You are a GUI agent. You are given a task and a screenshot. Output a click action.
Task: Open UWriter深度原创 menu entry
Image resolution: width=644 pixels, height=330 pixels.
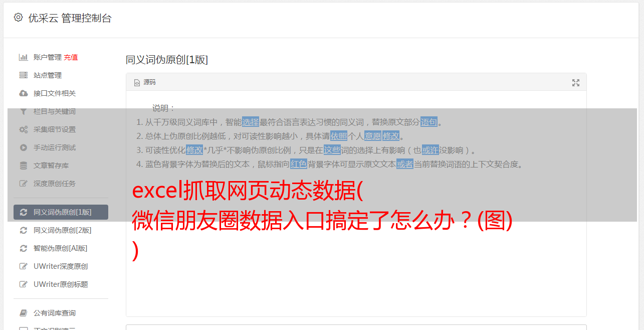pos(61,266)
